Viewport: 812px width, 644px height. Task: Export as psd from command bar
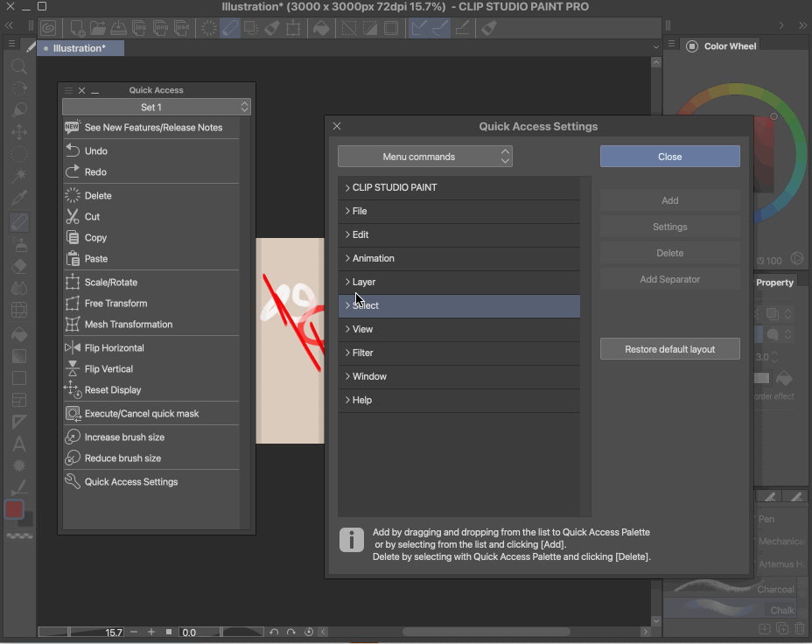[182, 27]
